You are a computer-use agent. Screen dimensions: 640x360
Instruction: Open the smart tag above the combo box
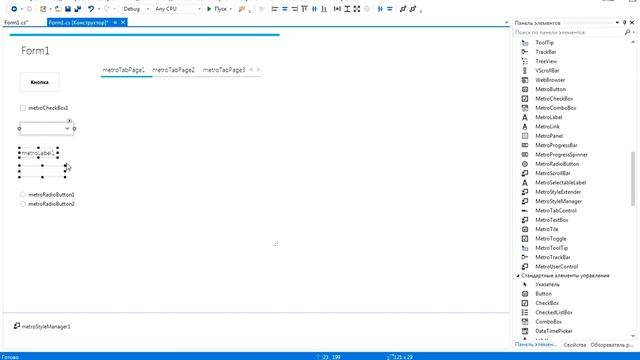pos(69,121)
